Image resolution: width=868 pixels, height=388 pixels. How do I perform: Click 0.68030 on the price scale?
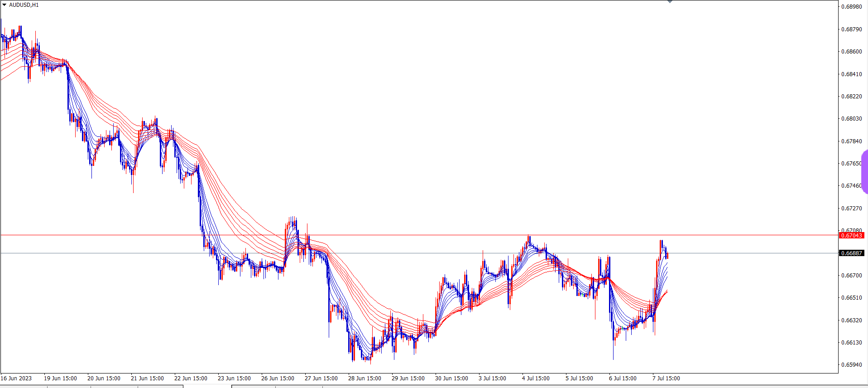coord(851,119)
